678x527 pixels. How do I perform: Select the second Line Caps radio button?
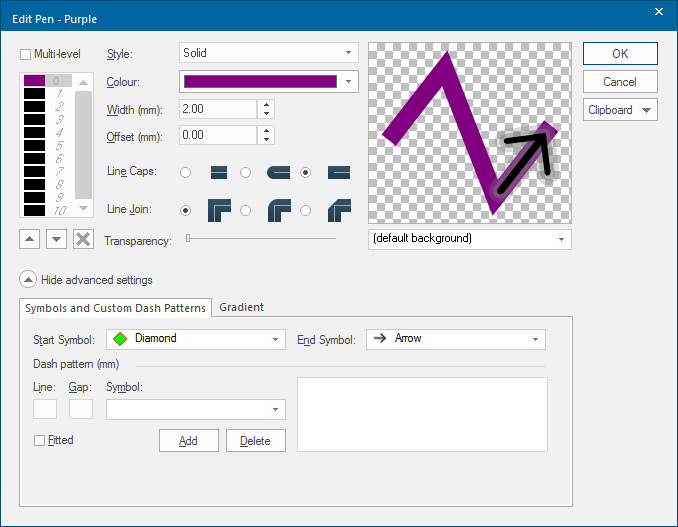[245, 172]
